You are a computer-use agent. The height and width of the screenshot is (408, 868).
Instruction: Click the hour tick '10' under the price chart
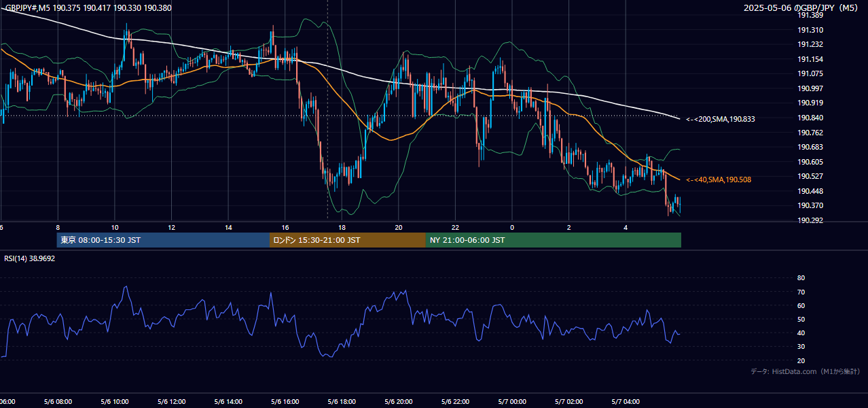(115, 227)
